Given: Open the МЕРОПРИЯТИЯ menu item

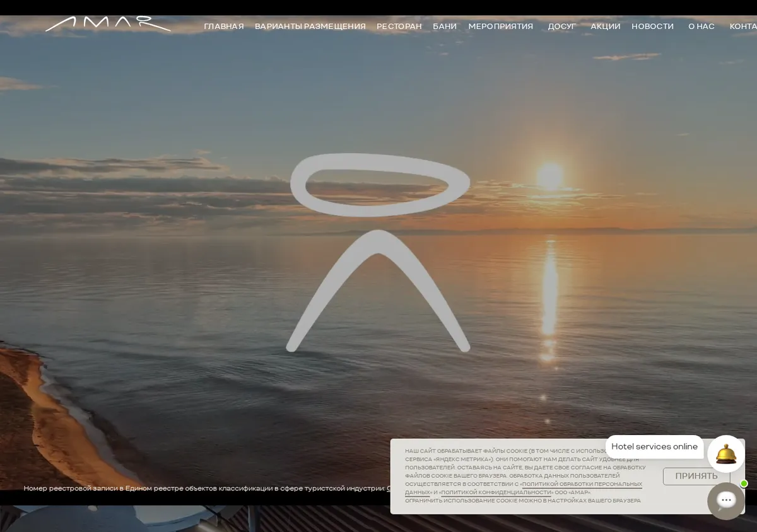Looking at the screenshot, I should pos(501,26).
